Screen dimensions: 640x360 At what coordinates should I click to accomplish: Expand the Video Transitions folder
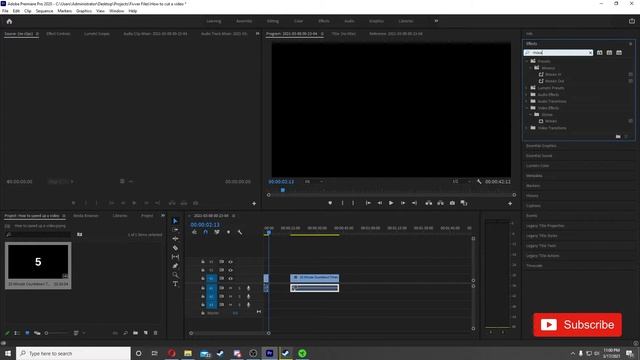click(527, 128)
